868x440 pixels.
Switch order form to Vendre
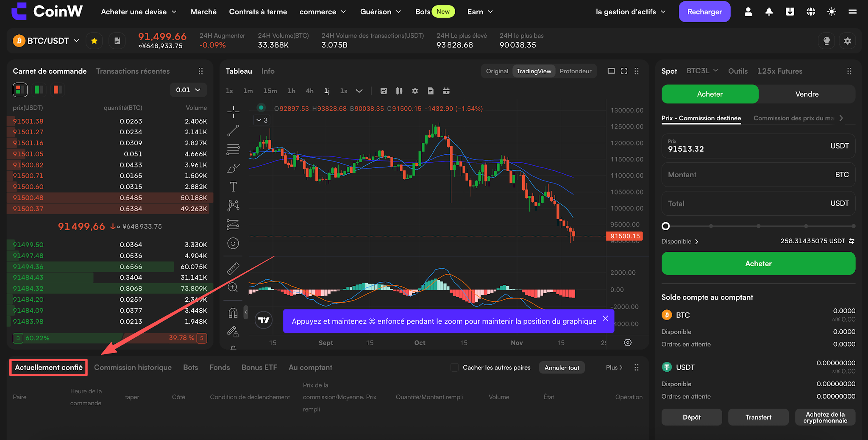click(x=807, y=94)
